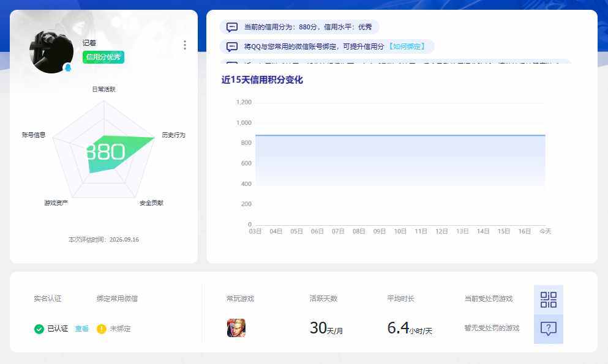Click the 记着 username text
Image resolution: width=608 pixels, height=364 pixels.
coord(89,43)
